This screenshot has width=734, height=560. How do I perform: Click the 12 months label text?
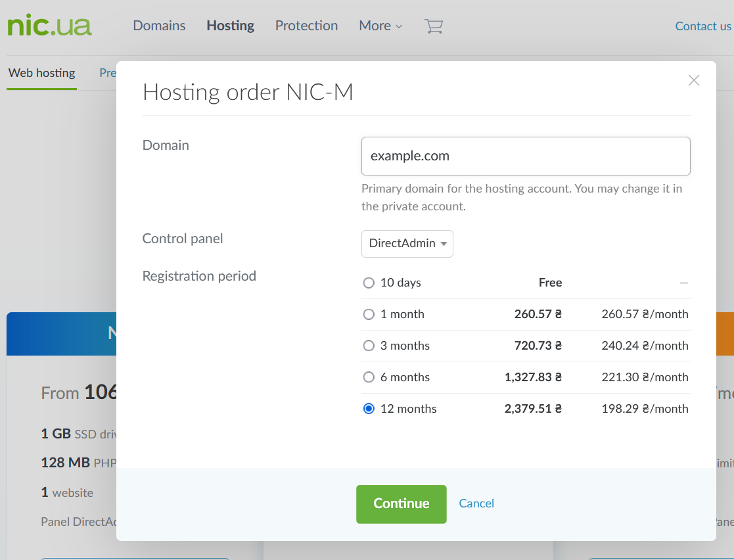click(408, 409)
